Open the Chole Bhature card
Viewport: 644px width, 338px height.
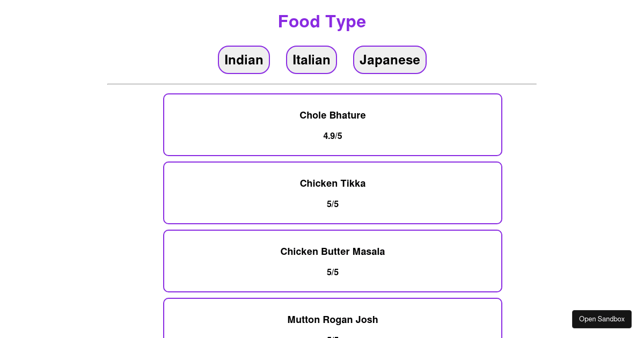click(x=333, y=124)
